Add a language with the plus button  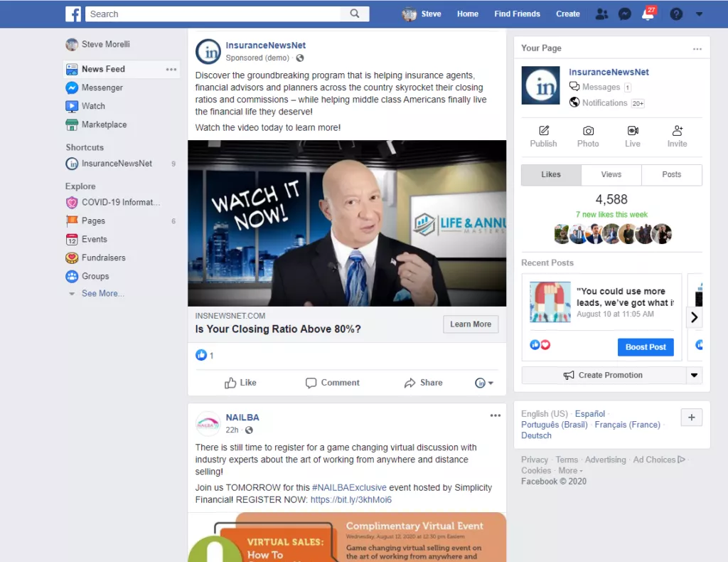[691, 417]
